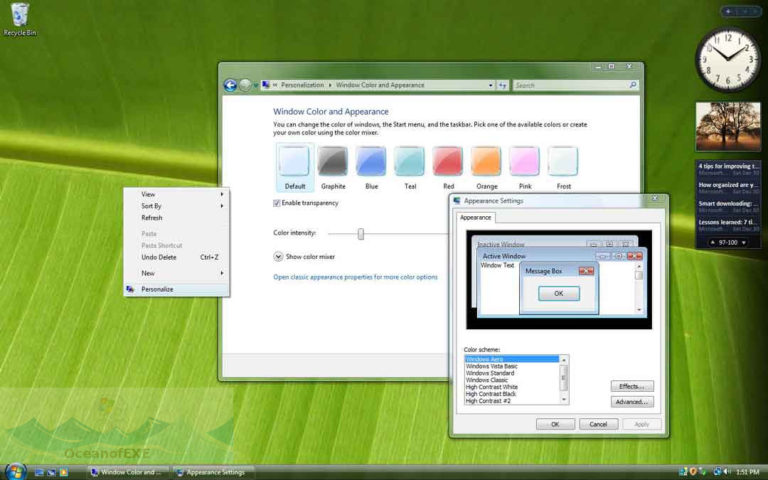Choose Personalize in the context menu
This screenshot has width=768, height=480.
click(176, 289)
